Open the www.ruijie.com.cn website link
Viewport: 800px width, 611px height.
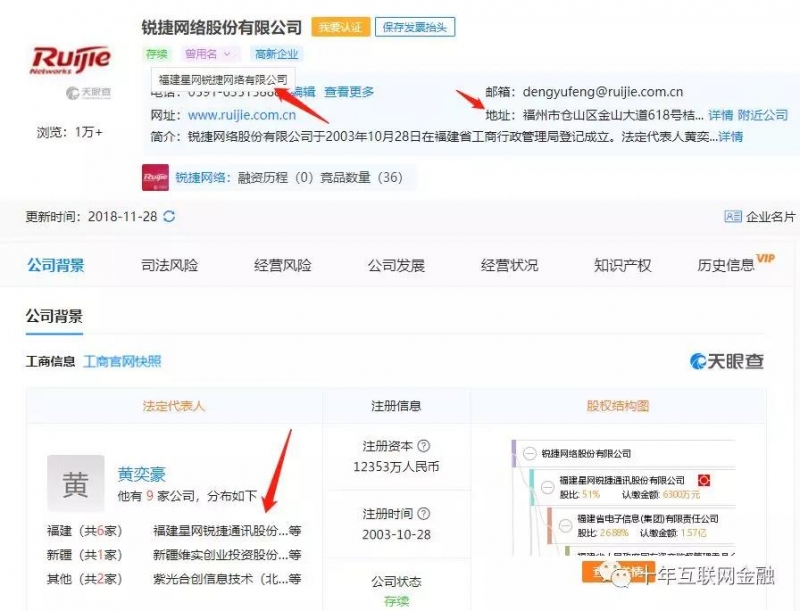(x=242, y=115)
